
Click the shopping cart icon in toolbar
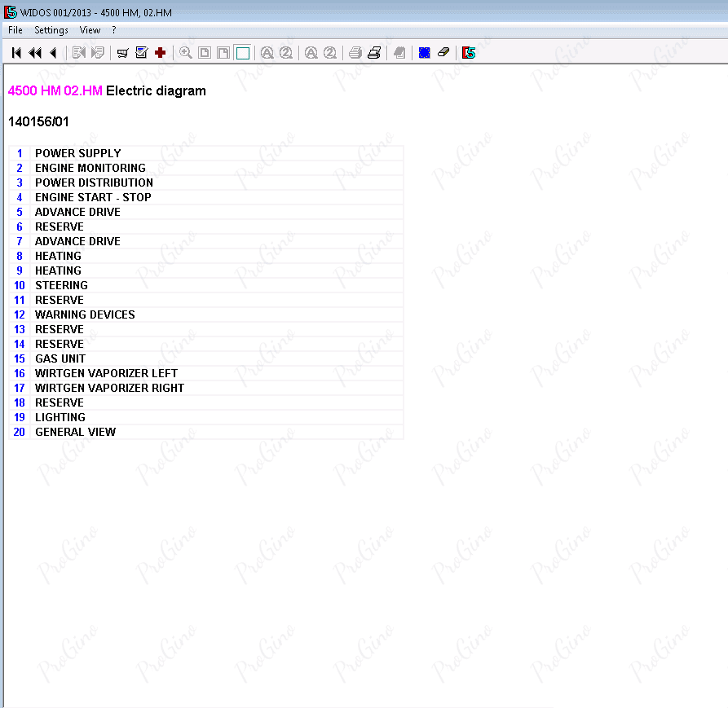123,53
